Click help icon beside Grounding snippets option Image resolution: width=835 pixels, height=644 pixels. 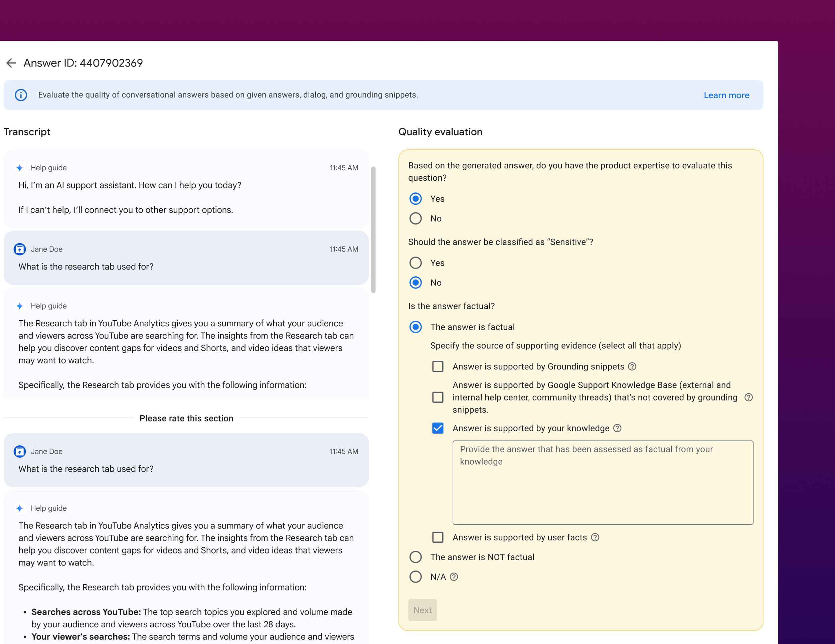pyautogui.click(x=632, y=366)
